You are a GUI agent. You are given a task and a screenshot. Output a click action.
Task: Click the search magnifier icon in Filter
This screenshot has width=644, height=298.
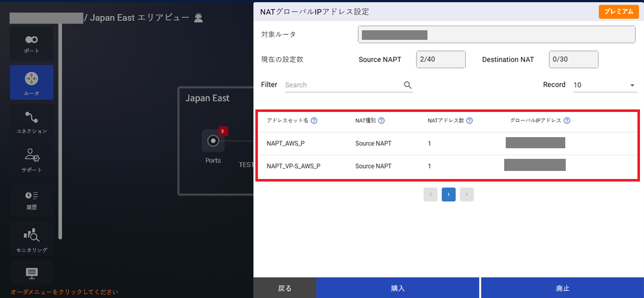click(408, 85)
